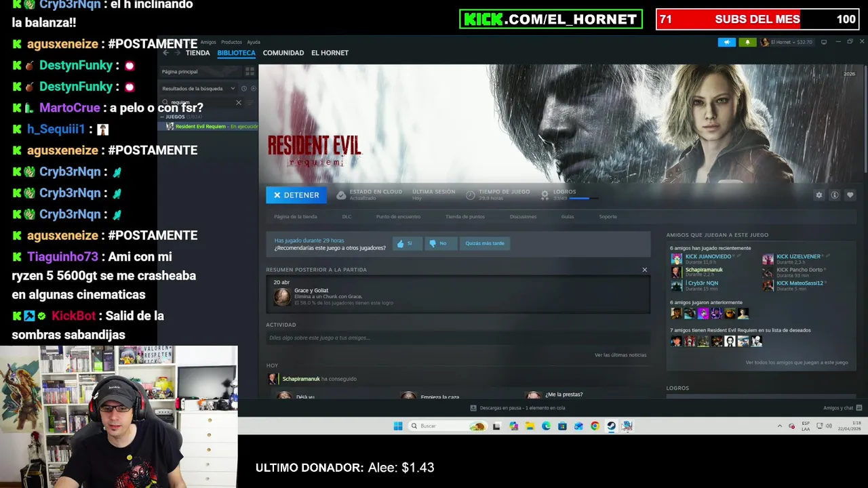868x488 pixels.
Task: Open Amigos y chat
Action: coord(842,408)
